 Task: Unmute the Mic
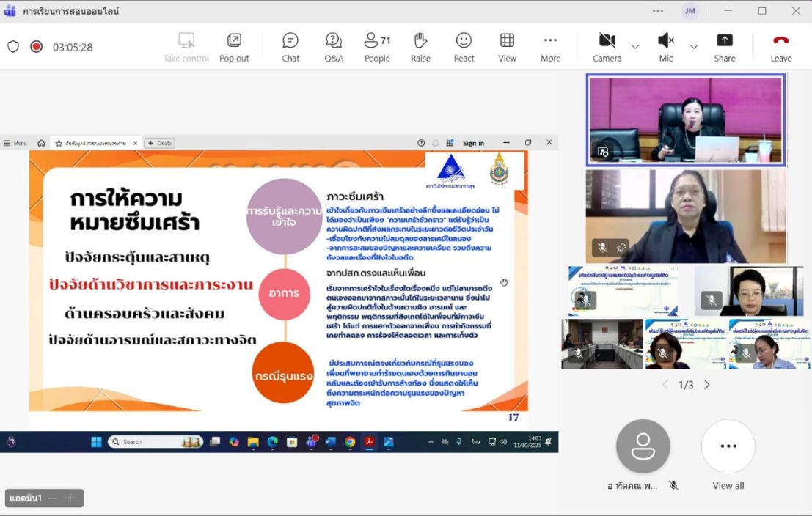click(665, 47)
